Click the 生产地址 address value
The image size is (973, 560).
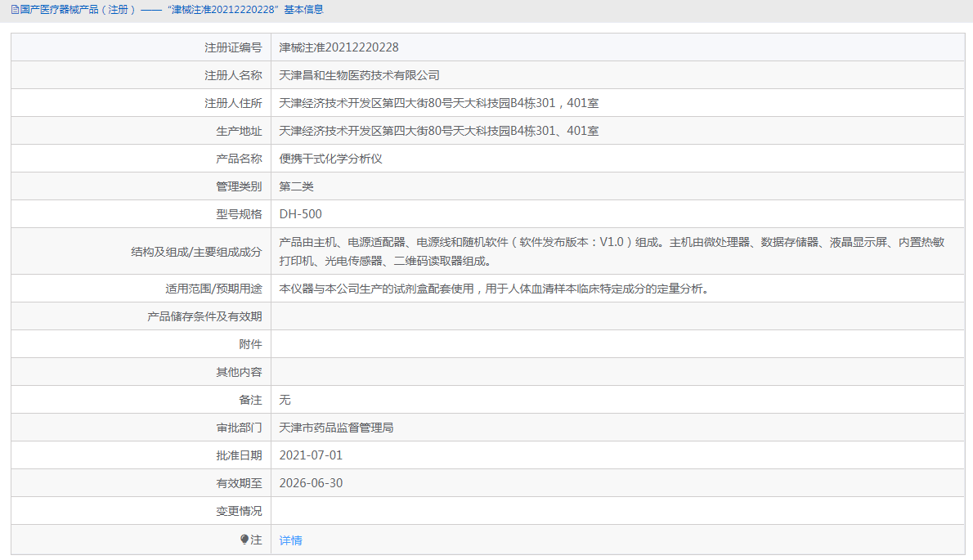pyautogui.click(x=439, y=131)
